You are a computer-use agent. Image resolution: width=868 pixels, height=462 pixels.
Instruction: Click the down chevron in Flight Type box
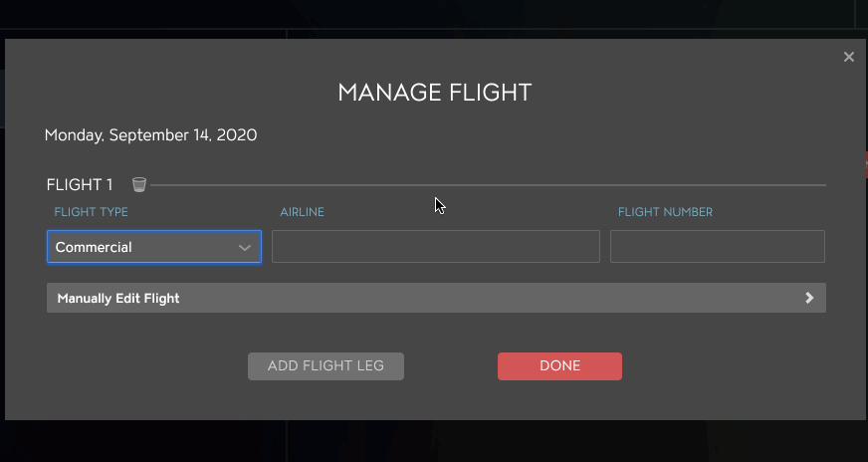245,248
